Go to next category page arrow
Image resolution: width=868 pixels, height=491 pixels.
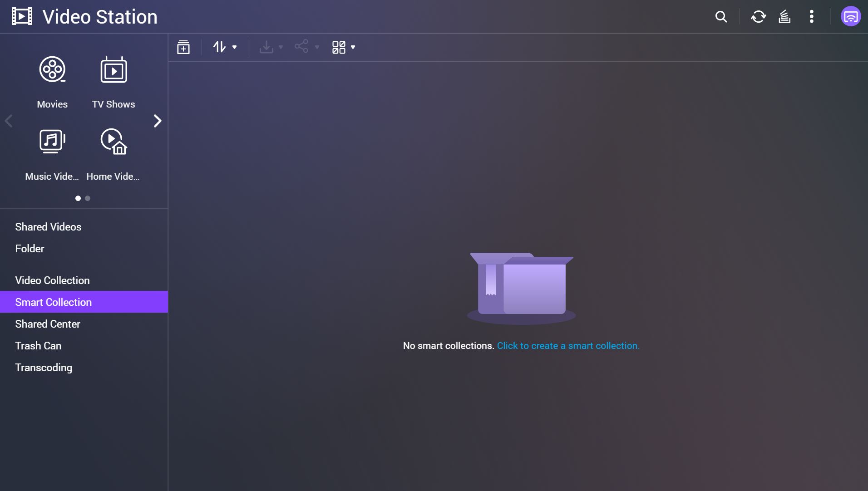pos(157,121)
